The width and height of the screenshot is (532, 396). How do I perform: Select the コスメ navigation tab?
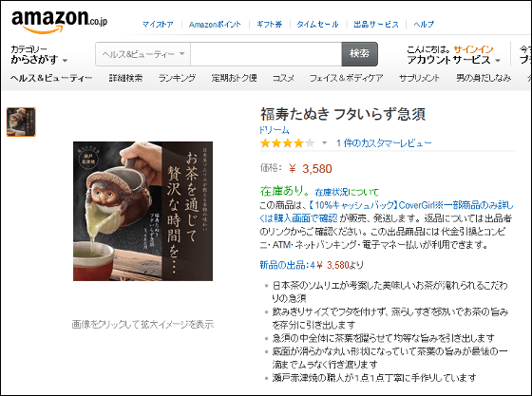pos(283,78)
